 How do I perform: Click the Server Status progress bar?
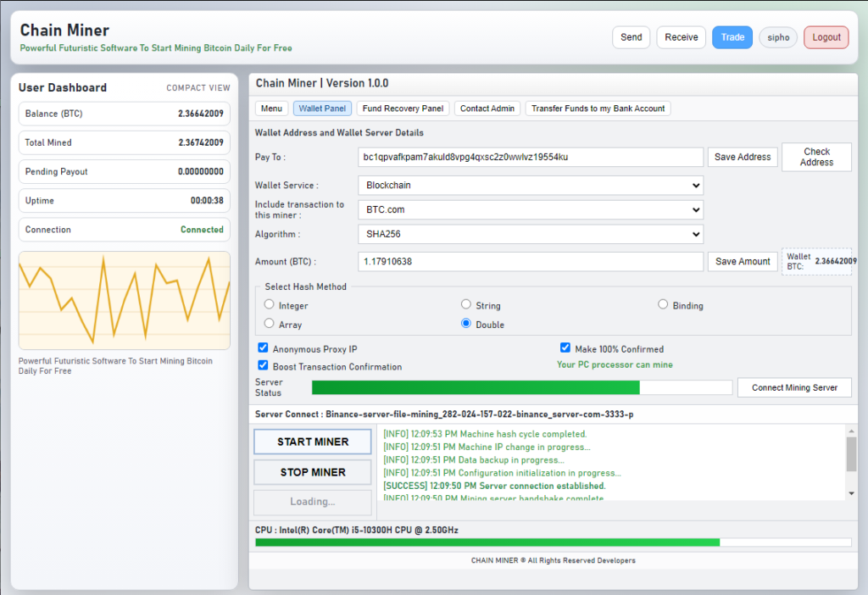[521, 387]
